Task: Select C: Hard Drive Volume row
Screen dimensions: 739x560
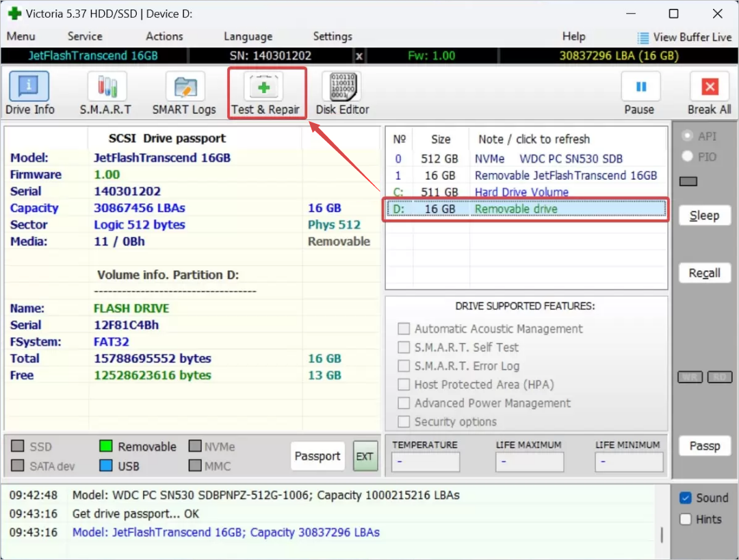Action: tap(526, 191)
